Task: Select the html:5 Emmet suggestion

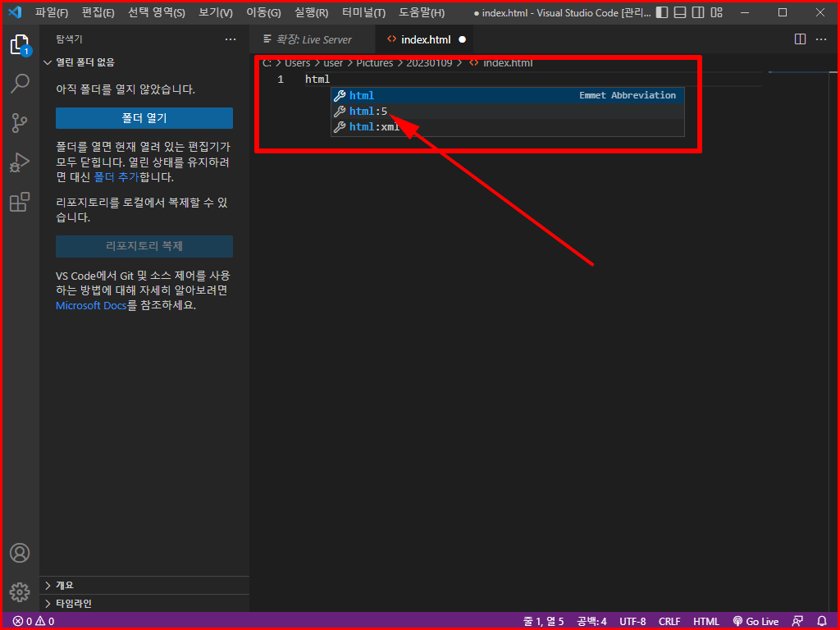Action: [507, 112]
